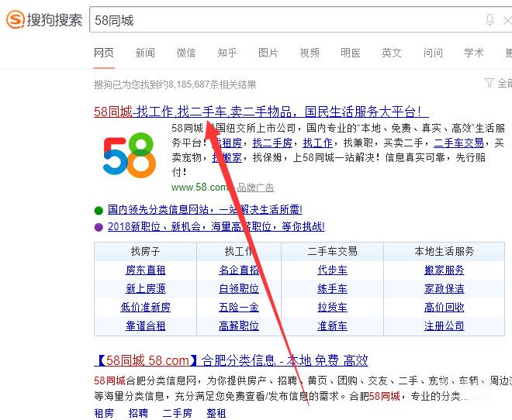Open the Sogou Search logo
This screenshot has height=420, width=512.
[x=44, y=19]
